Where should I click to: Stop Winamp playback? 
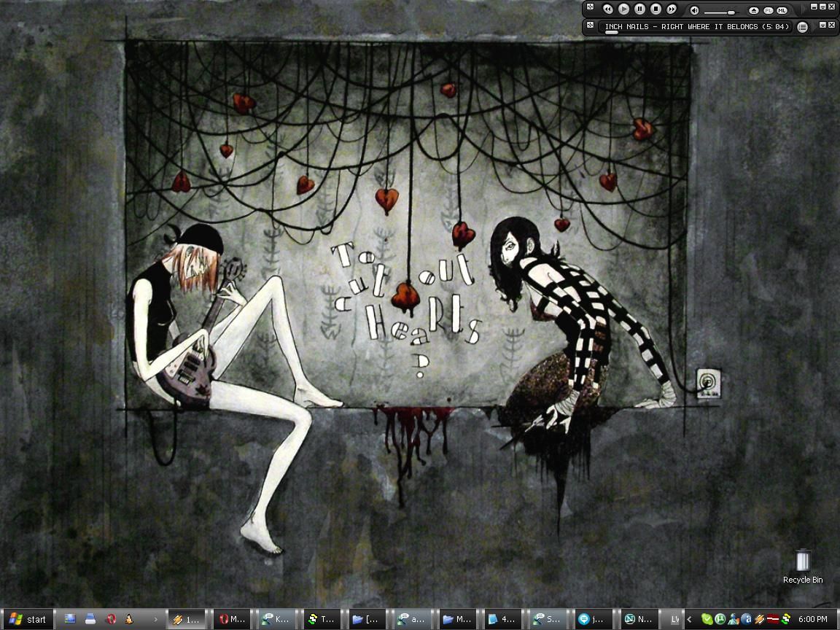coord(656,9)
